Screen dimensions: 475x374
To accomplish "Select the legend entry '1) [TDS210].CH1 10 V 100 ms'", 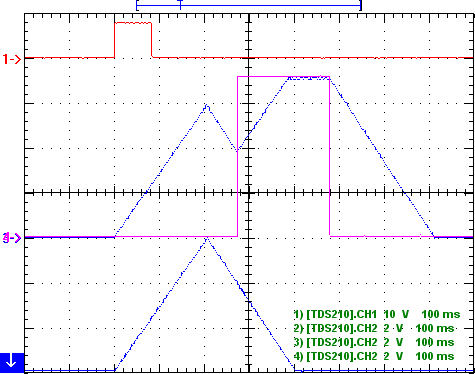I will pos(377,314).
